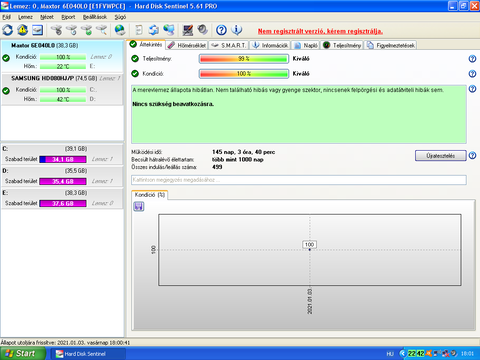Expand hidden tray icons with arrow
This screenshot has height=360, width=480.
pyautogui.click(x=403, y=353)
